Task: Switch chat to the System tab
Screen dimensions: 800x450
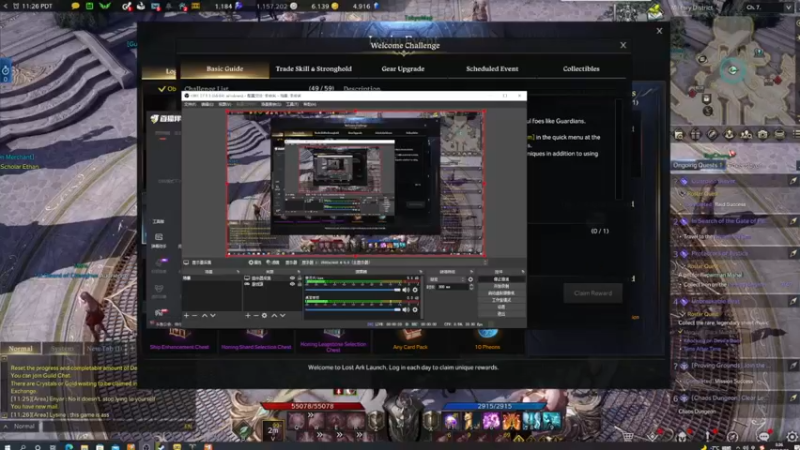Action: [62, 349]
